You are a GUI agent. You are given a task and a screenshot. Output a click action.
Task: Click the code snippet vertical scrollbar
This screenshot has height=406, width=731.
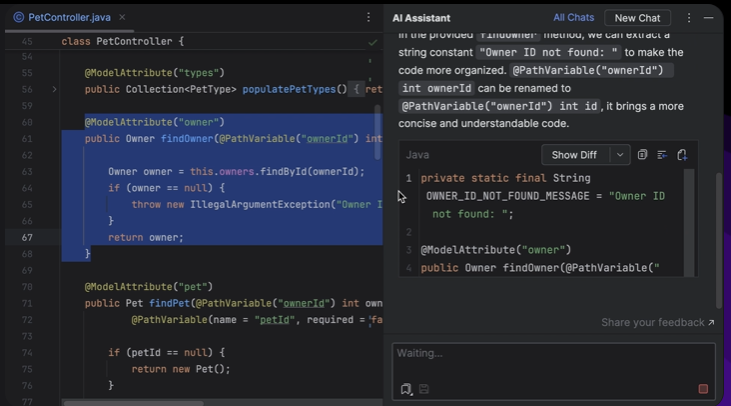[689, 221]
